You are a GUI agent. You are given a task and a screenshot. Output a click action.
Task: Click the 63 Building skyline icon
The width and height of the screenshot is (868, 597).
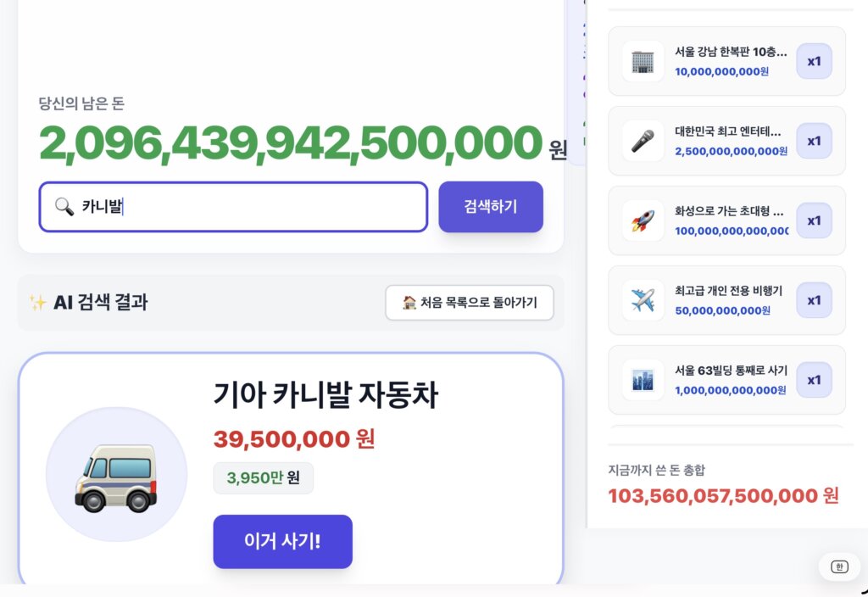[643, 381]
